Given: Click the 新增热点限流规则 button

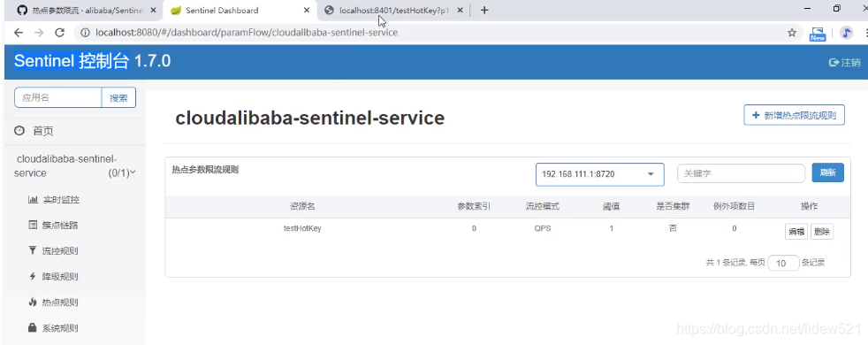Looking at the screenshot, I should click(x=794, y=115).
